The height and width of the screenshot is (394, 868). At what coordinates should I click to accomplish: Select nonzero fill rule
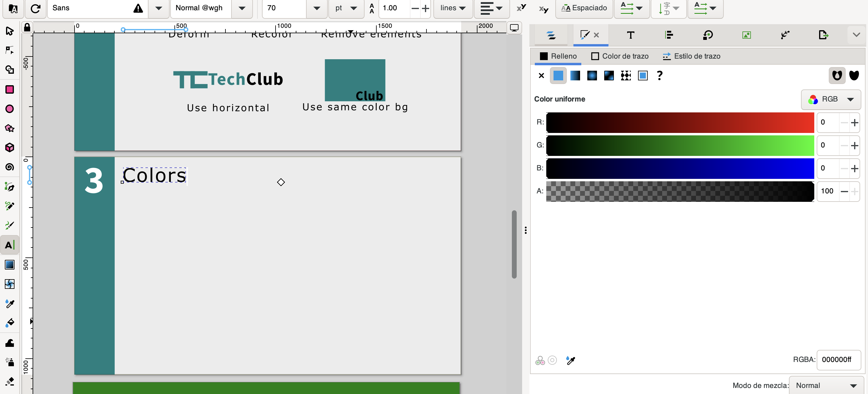click(x=854, y=76)
